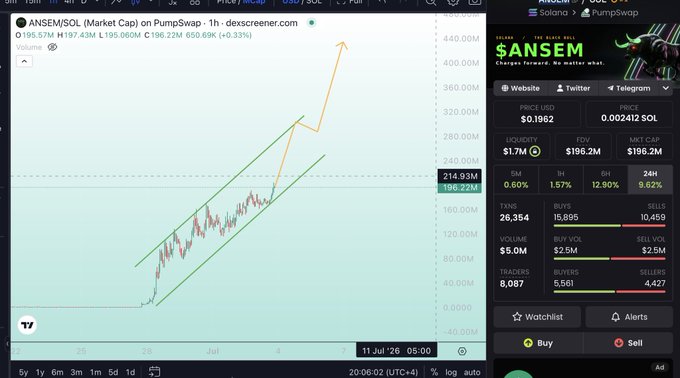Image resolution: width=680 pixels, height=378 pixels.
Task: Click the Twitter person icon
Action: click(x=560, y=88)
